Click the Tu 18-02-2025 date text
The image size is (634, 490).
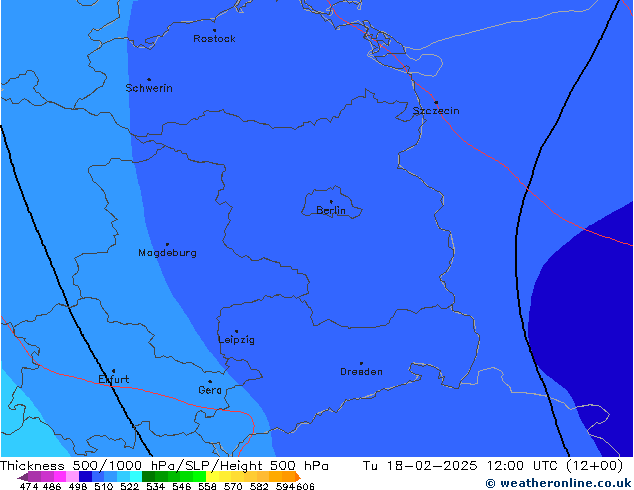coord(420,466)
